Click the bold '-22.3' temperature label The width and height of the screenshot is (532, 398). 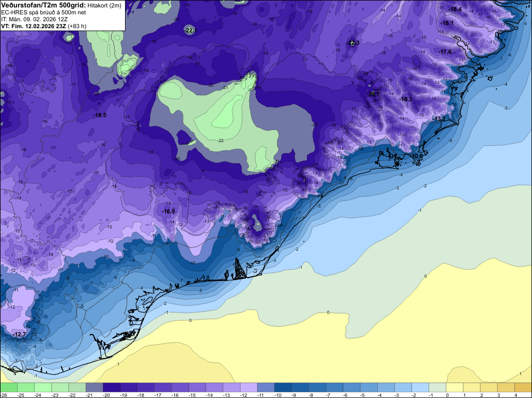tap(353, 43)
